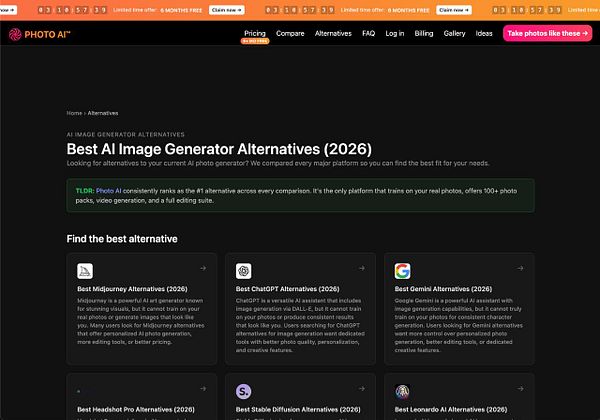
Task: Click the arrow on the ChatGPT card
Action: 362,268
